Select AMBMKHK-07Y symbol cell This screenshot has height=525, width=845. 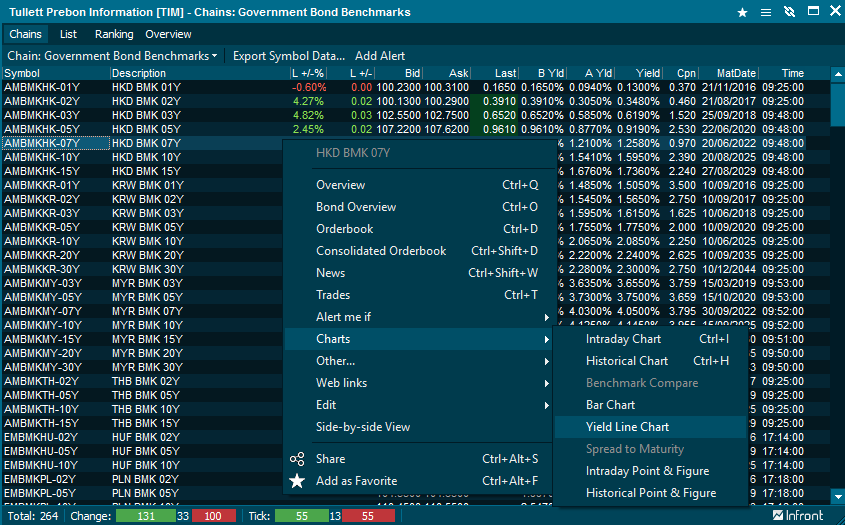56,143
